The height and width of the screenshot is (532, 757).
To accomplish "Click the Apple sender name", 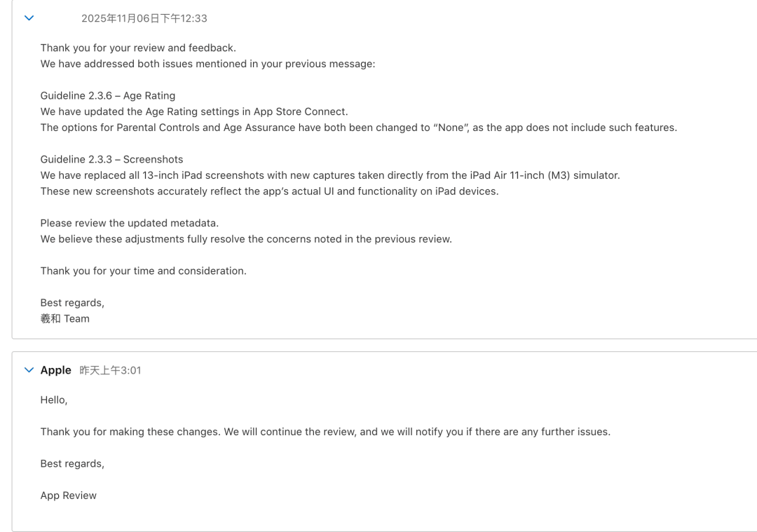I will [x=55, y=370].
